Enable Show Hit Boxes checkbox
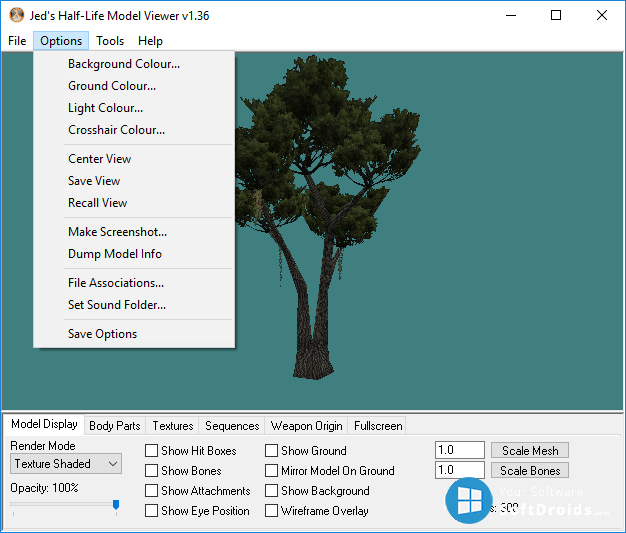The image size is (626, 533). pyautogui.click(x=151, y=451)
